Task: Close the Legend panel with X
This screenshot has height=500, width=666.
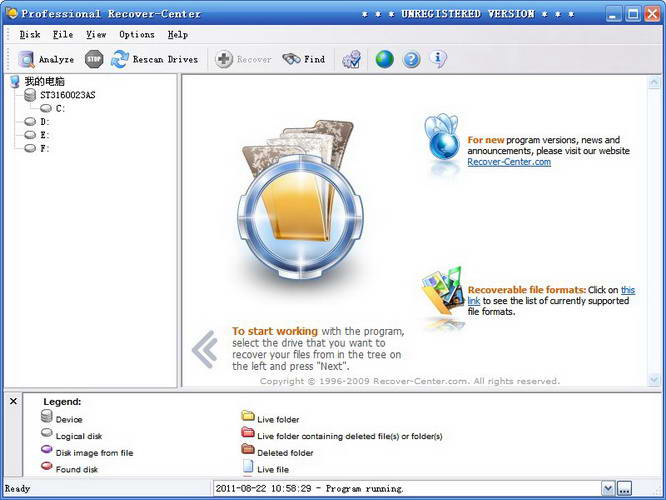Action: (x=14, y=401)
